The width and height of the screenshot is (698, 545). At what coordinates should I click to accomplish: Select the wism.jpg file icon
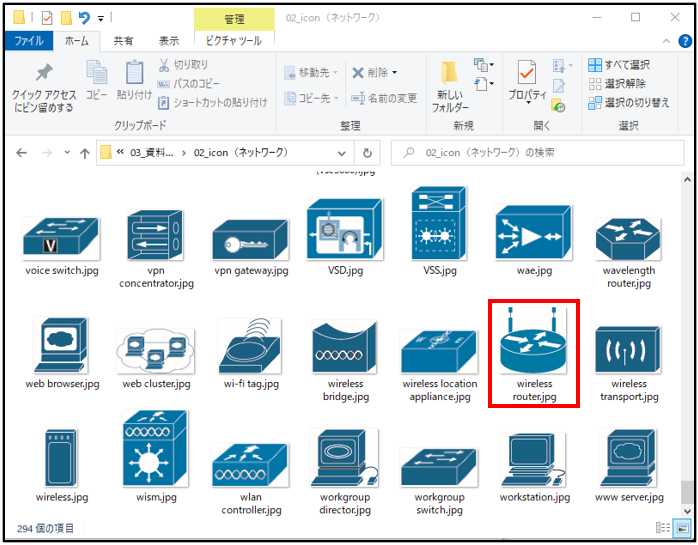click(155, 449)
